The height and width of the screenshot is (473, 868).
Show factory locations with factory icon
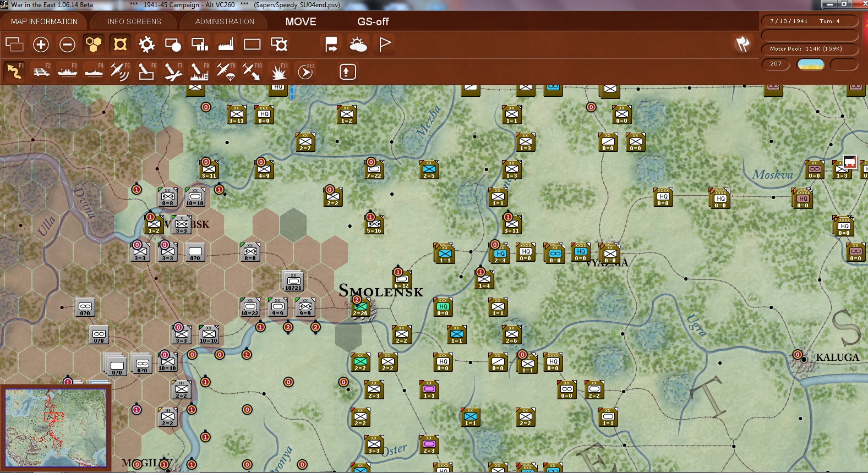[226, 44]
